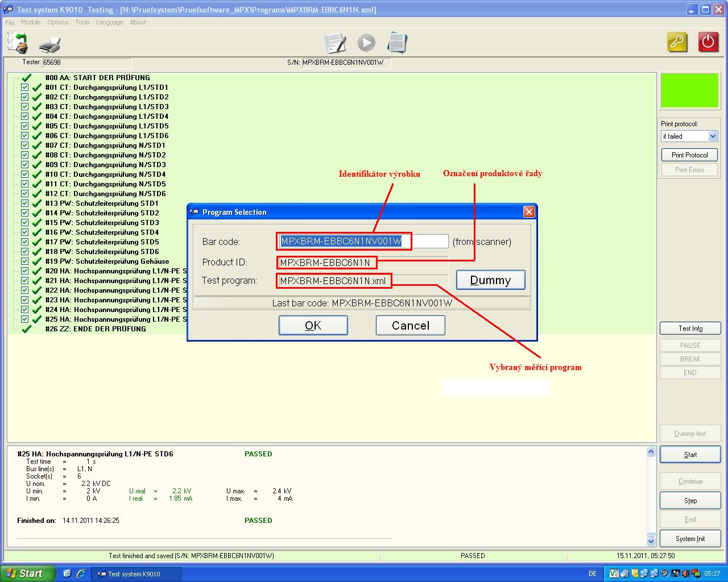Click the Print Protocol button
Viewport: 728px width, 582px height.
689,155
